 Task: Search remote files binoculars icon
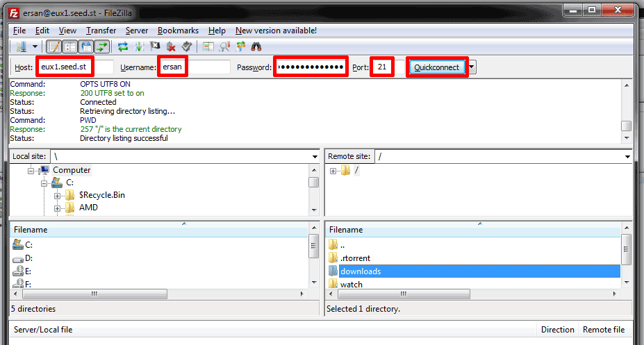point(256,47)
